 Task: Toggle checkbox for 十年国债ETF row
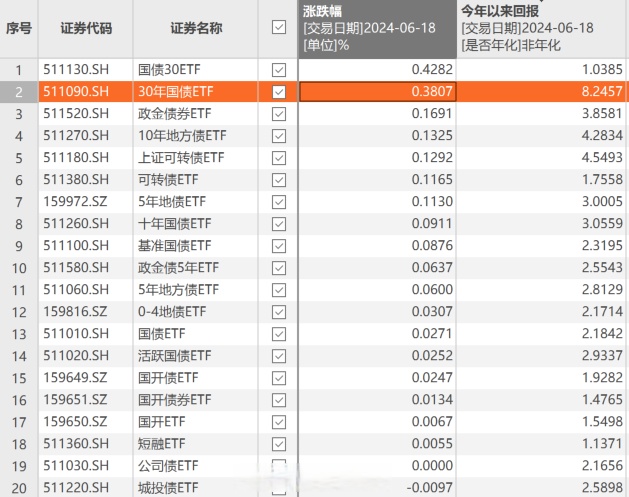279,224
